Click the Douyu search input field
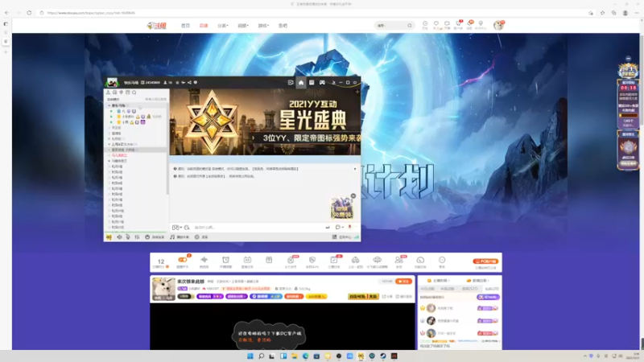The height and width of the screenshot is (362, 644). (x=390, y=26)
